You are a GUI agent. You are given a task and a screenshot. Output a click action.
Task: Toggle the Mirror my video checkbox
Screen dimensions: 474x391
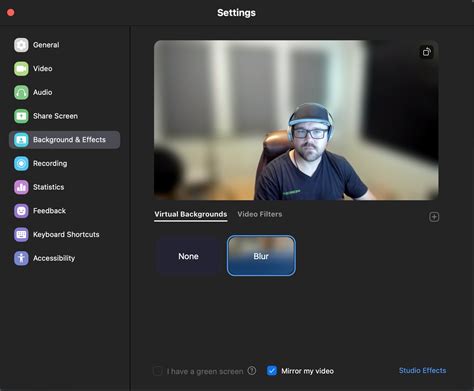point(272,371)
